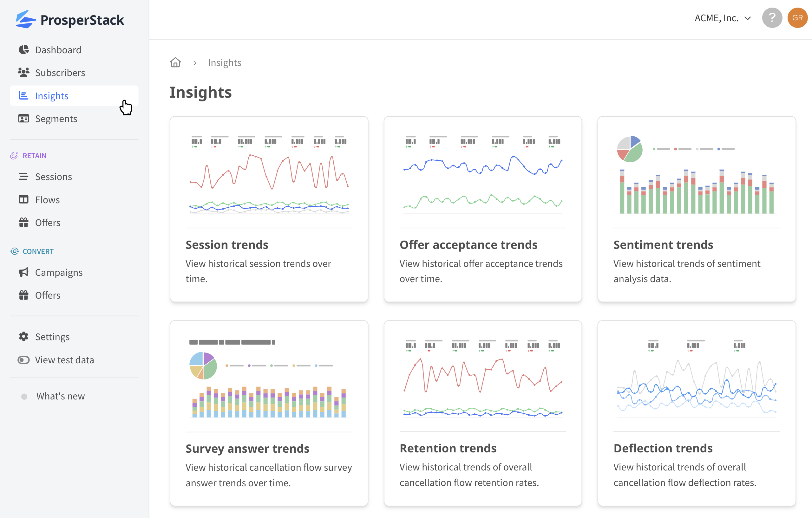The width and height of the screenshot is (812, 518).
Task: Enable test data using the switch icon
Action: click(23, 359)
